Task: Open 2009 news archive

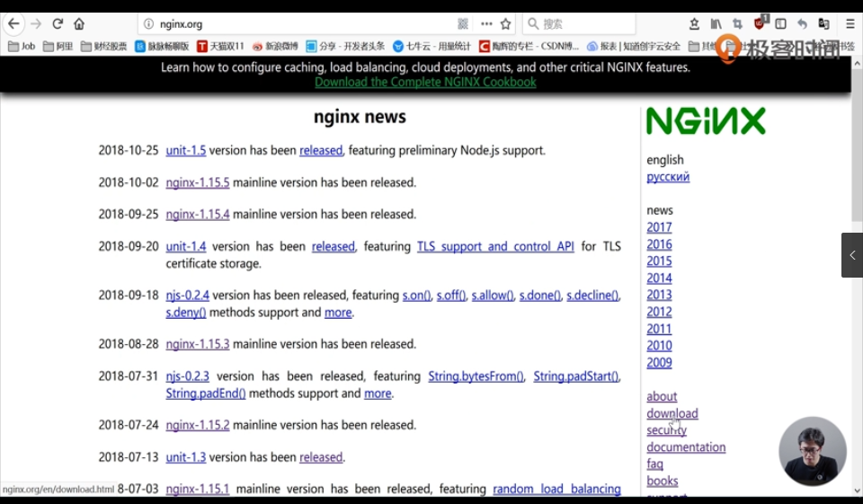Action: pyautogui.click(x=659, y=363)
